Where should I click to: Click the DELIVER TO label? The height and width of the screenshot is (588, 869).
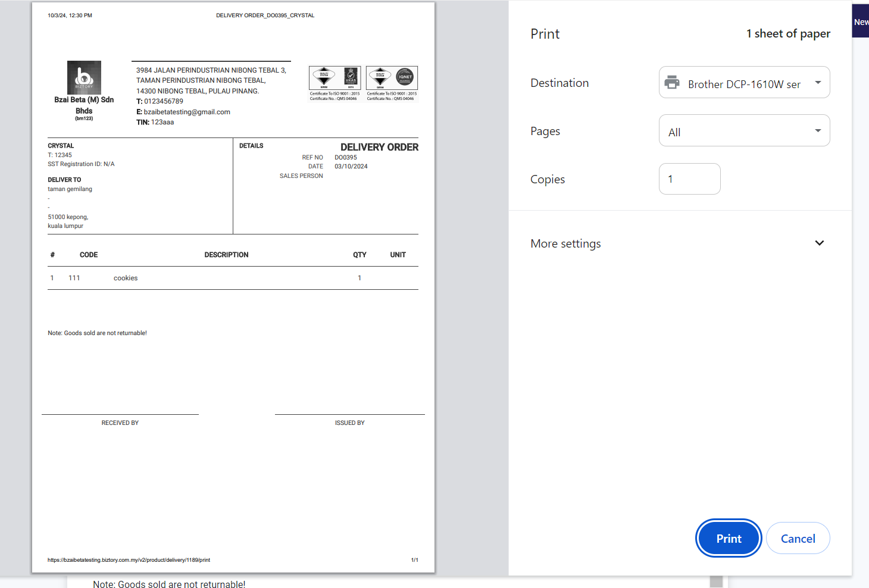click(64, 180)
